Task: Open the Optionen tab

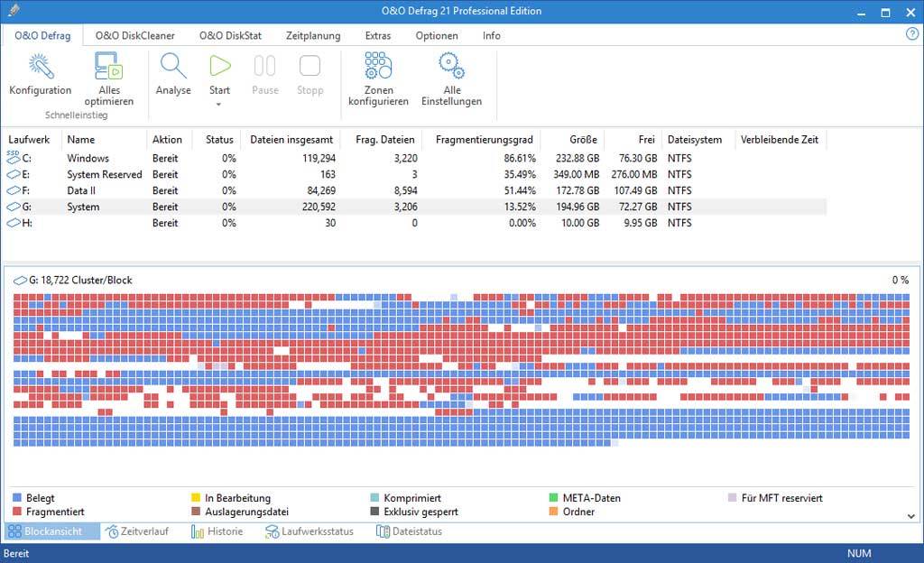Action: (437, 36)
